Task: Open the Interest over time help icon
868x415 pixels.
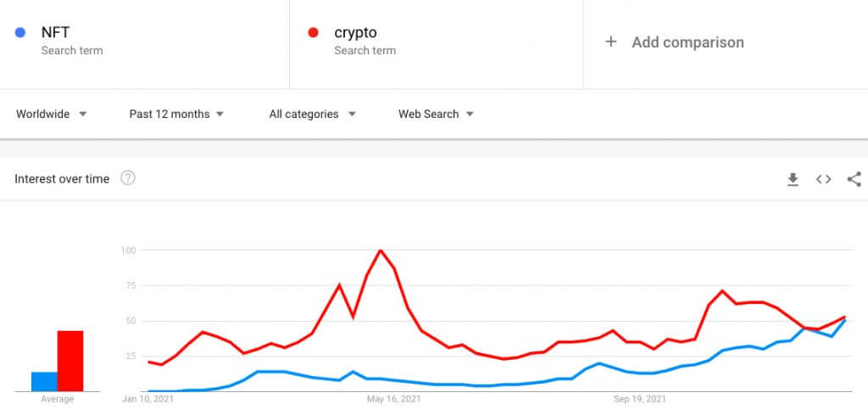Action: [x=128, y=178]
